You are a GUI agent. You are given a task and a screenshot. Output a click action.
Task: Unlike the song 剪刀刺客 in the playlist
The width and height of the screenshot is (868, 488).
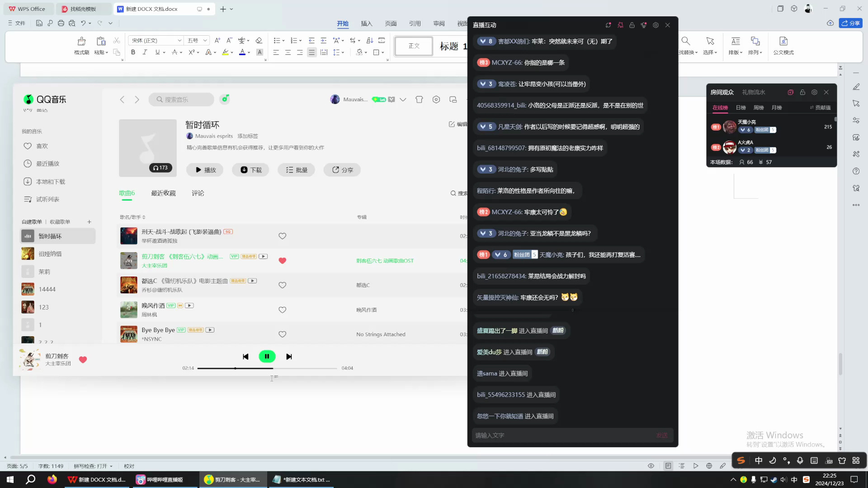(x=282, y=261)
